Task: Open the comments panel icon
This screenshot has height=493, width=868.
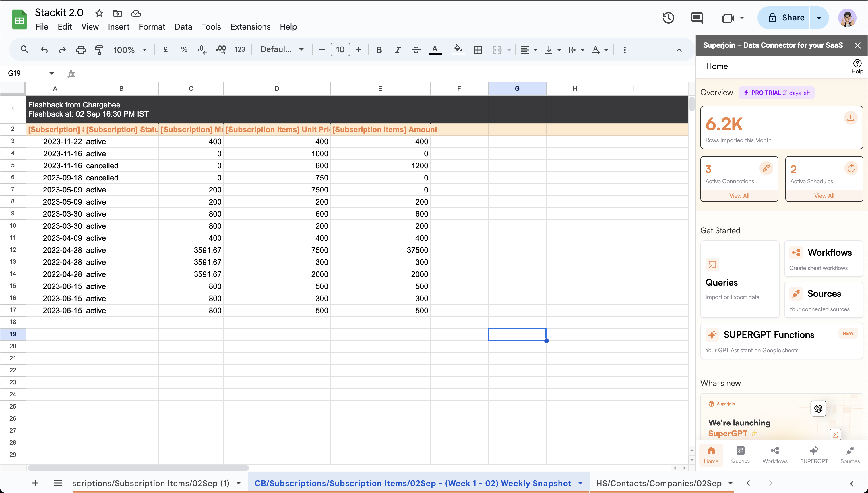Action: point(697,18)
